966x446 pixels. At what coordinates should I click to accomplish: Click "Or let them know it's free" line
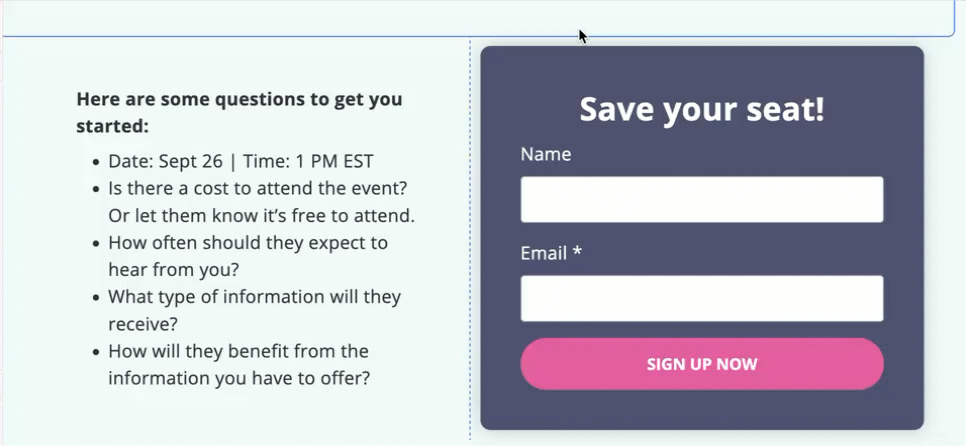pyautogui.click(x=261, y=215)
